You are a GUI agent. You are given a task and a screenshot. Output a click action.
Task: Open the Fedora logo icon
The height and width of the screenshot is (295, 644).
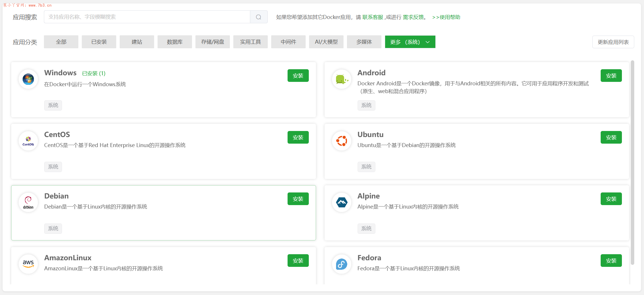tap(342, 264)
